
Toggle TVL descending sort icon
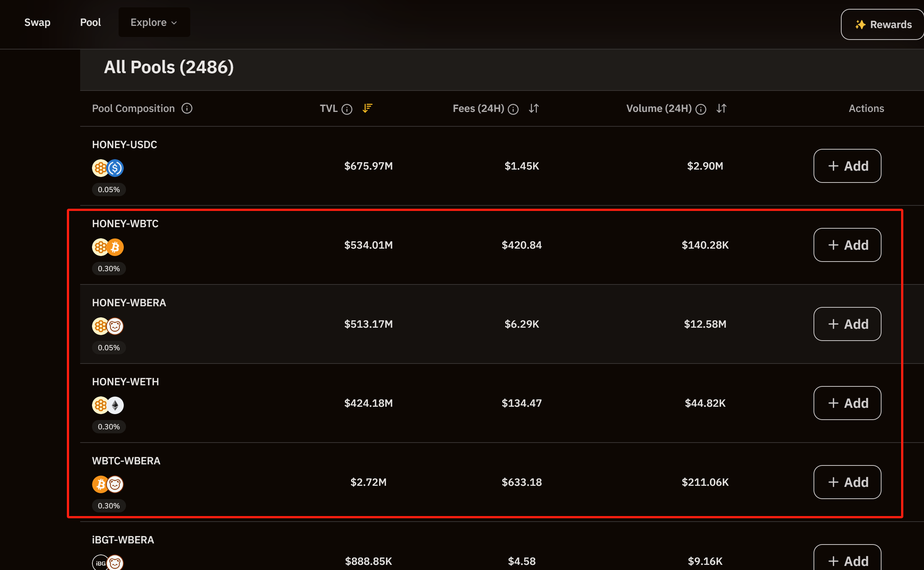368,109
